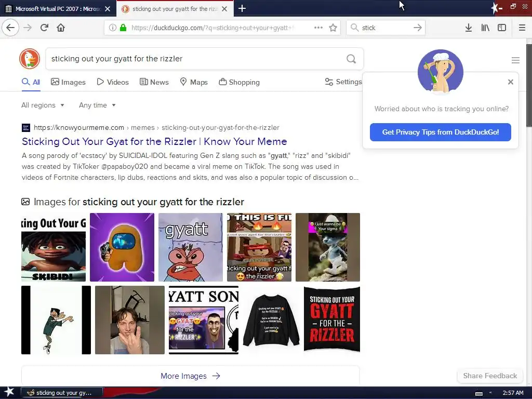The width and height of the screenshot is (532, 399).
Task: Click the green secure padlock icon
Action: click(x=124, y=28)
